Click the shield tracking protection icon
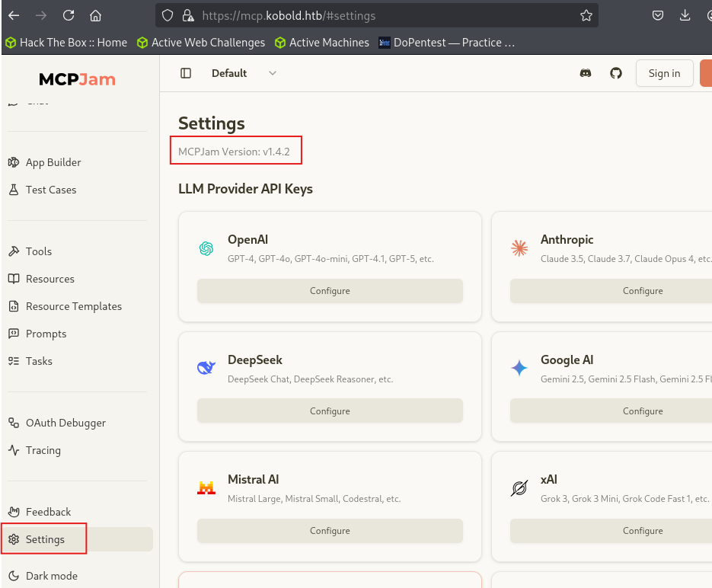This screenshot has height=588, width=712. 168,15
